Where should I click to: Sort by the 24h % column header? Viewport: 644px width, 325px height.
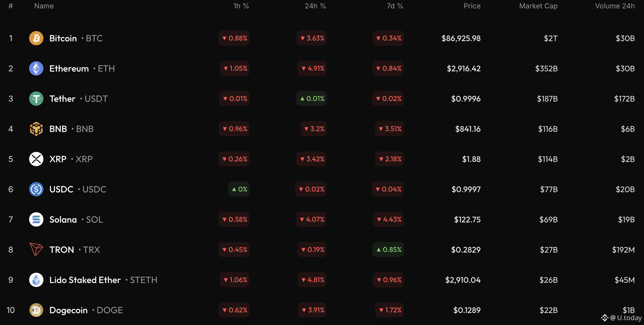coord(315,6)
